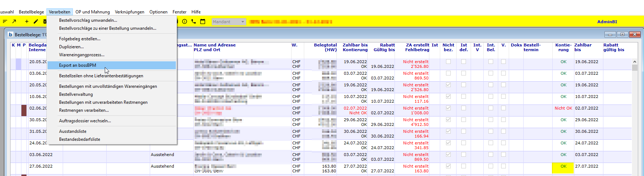Toggle 'Ist def.' checkbox in first row
Image resolution: width=644 pixels, height=176 pixels.
[x=463, y=62]
